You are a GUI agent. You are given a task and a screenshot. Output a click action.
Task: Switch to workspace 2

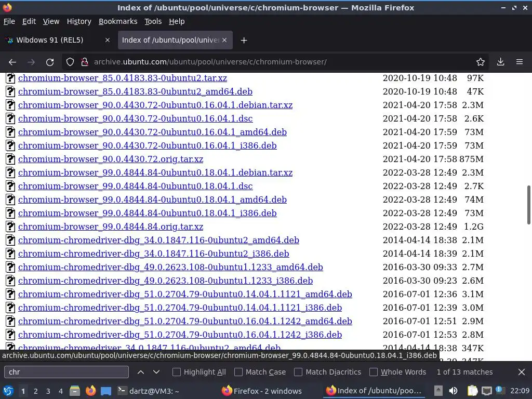click(x=36, y=391)
